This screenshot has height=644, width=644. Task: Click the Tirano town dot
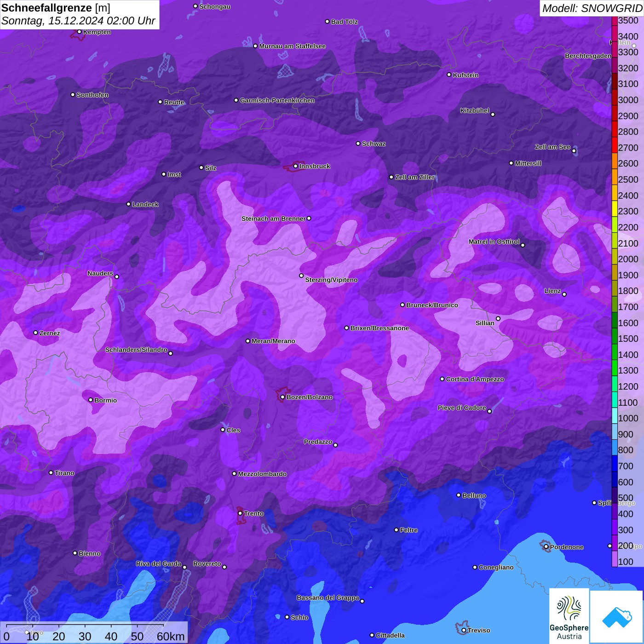[51, 472]
